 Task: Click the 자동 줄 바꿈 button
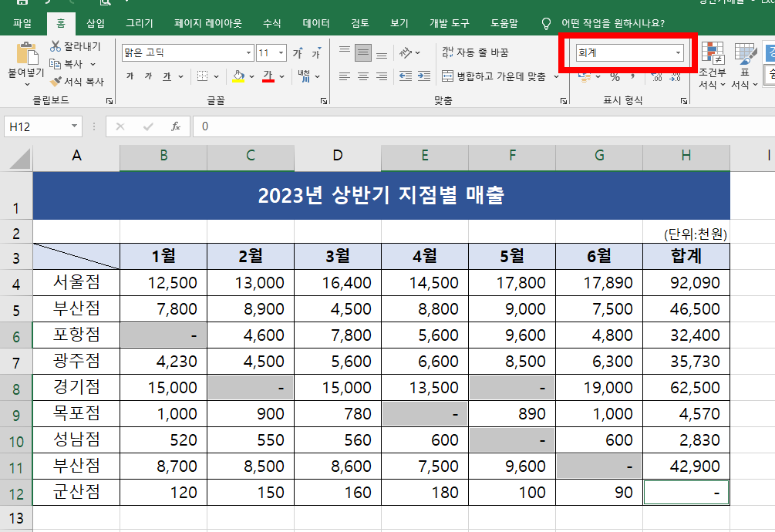[x=475, y=52]
